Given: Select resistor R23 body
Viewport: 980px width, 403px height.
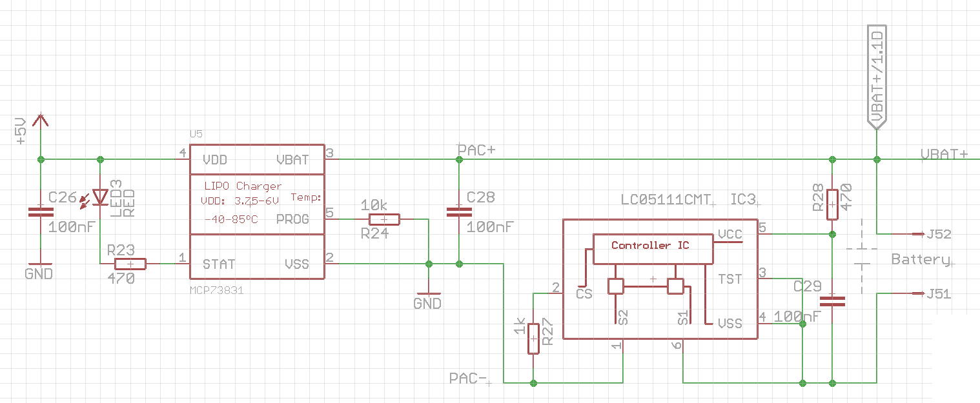Looking at the screenshot, I should pos(130,264).
